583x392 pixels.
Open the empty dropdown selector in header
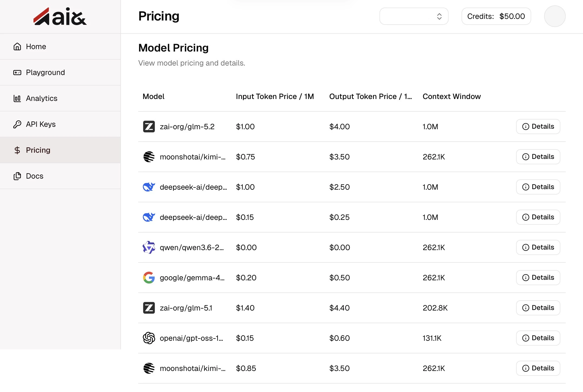point(414,16)
